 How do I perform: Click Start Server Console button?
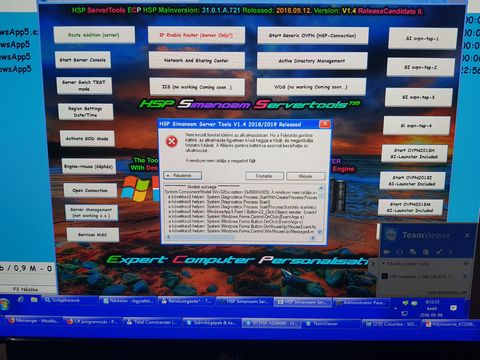click(83, 60)
